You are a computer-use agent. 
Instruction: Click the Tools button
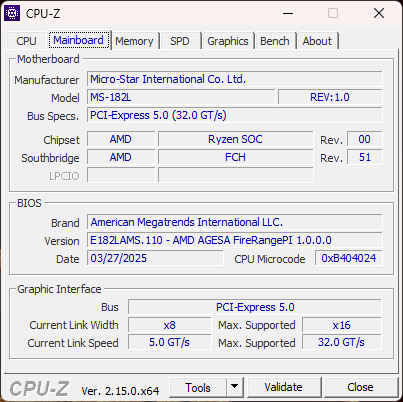pyautogui.click(x=198, y=387)
